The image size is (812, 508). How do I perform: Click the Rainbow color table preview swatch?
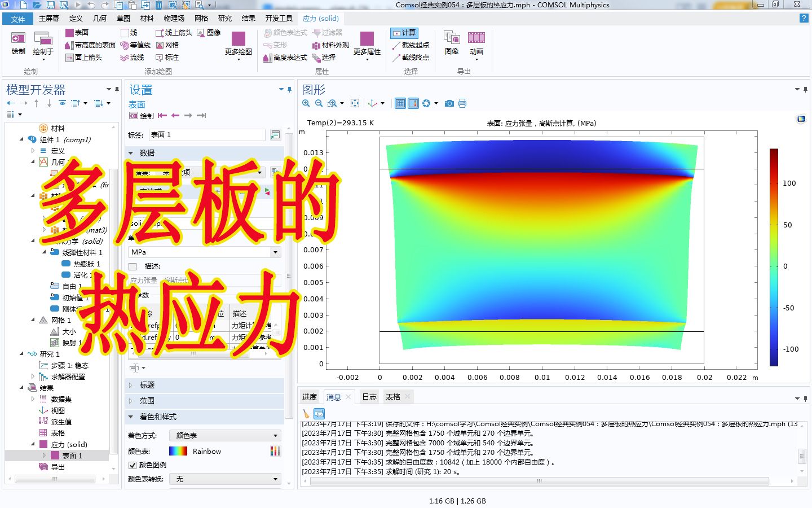[177, 451]
